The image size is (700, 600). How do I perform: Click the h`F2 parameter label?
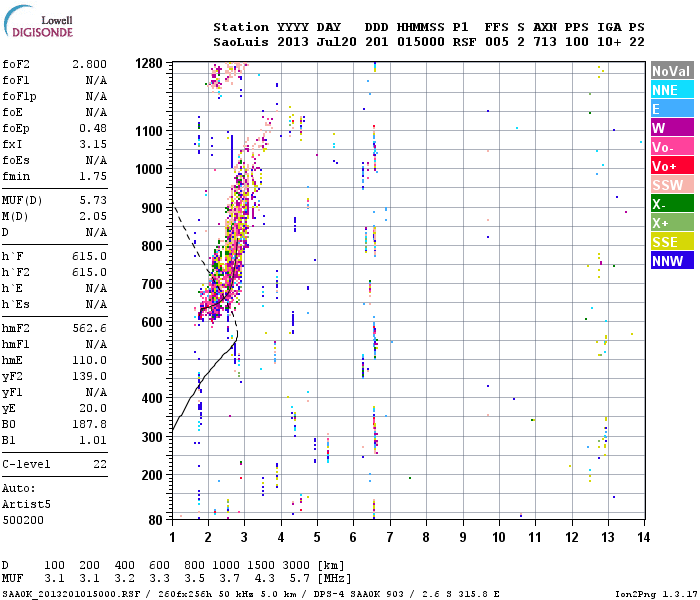16,273
